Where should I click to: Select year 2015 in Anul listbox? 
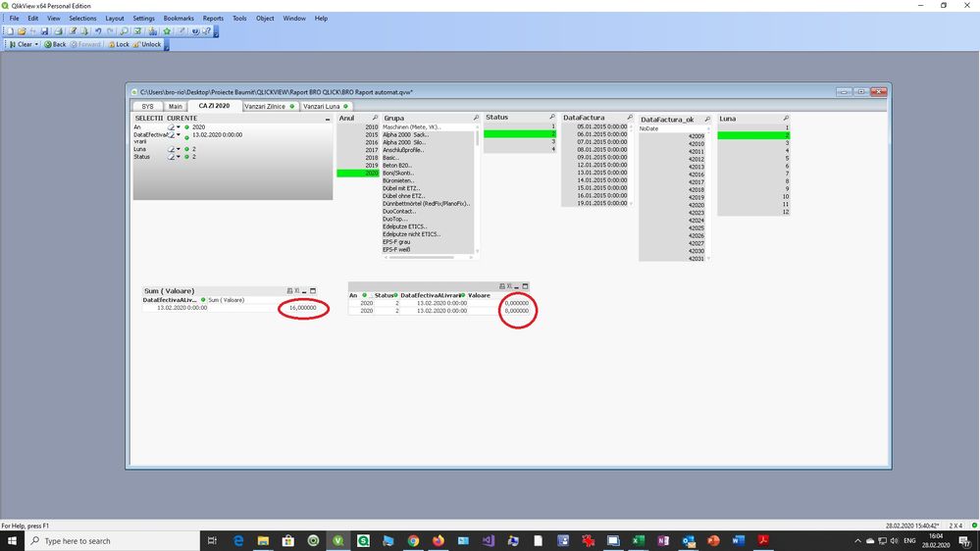pyautogui.click(x=357, y=134)
